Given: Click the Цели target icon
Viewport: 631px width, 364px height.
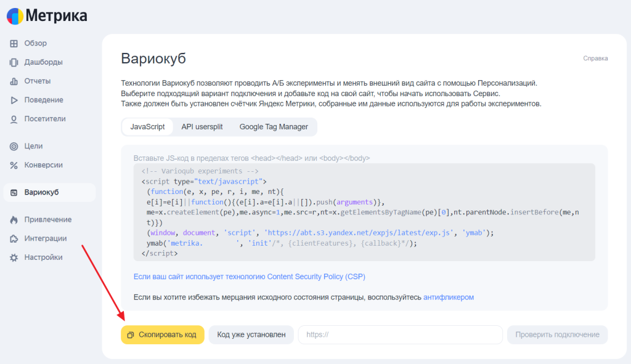Looking at the screenshot, I should tap(14, 147).
